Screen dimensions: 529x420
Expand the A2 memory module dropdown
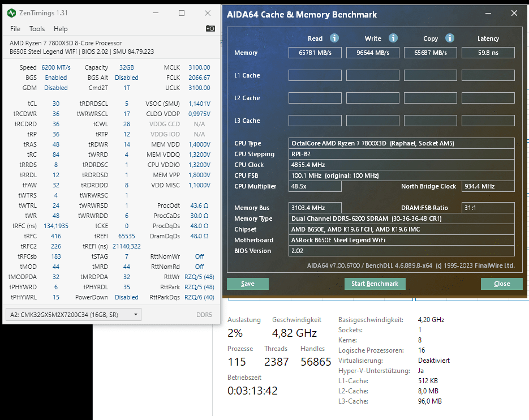coord(73,315)
